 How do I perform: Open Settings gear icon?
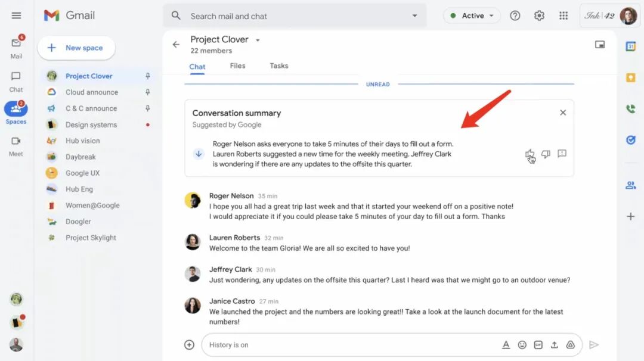coord(539,15)
